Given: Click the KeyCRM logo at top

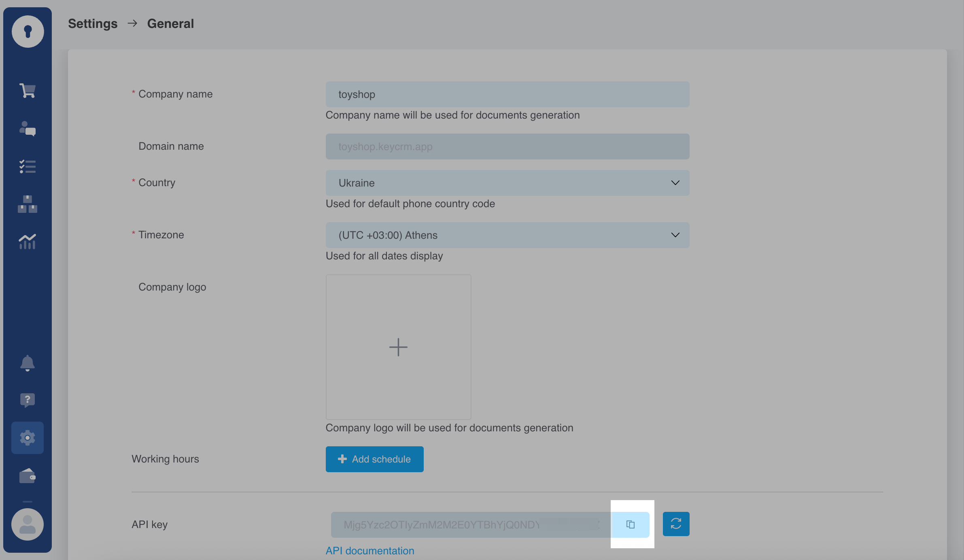Looking at the screenshot, I should tap(28, 32).
